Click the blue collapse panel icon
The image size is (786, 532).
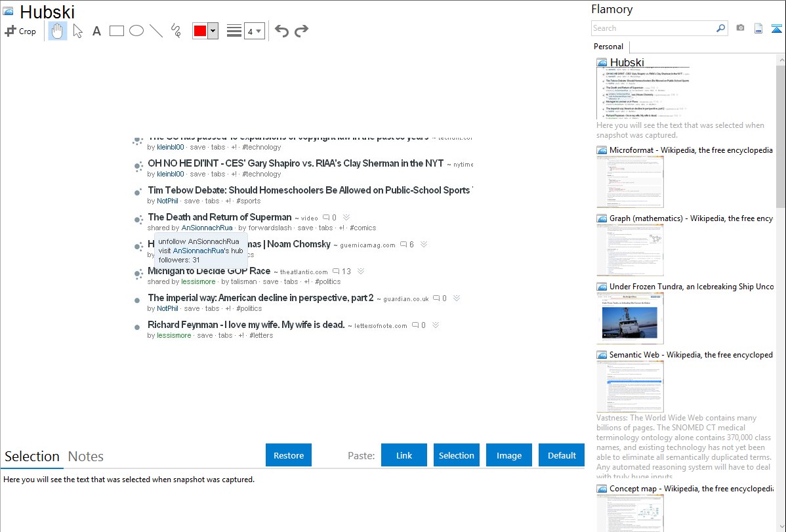tap(776, 28)
